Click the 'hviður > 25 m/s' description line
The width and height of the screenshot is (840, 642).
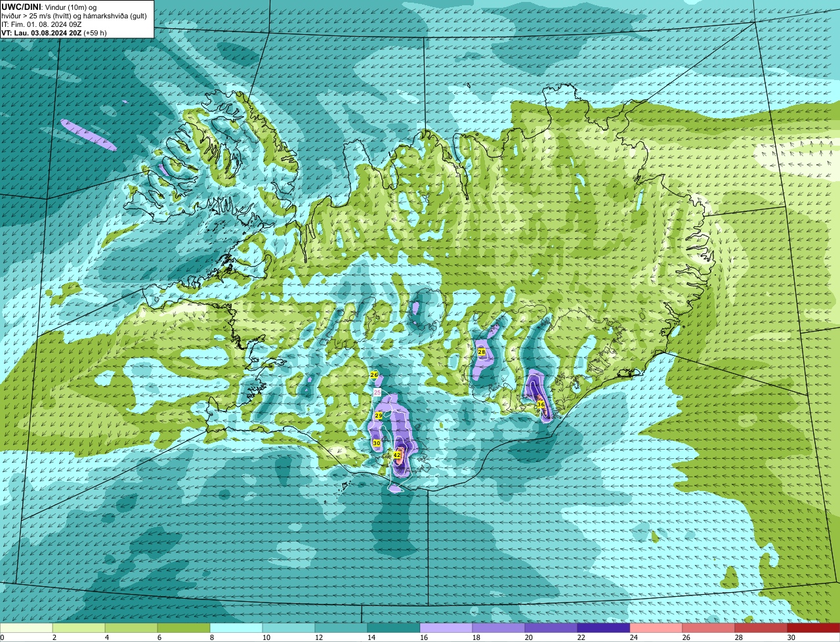click(74, 16)
